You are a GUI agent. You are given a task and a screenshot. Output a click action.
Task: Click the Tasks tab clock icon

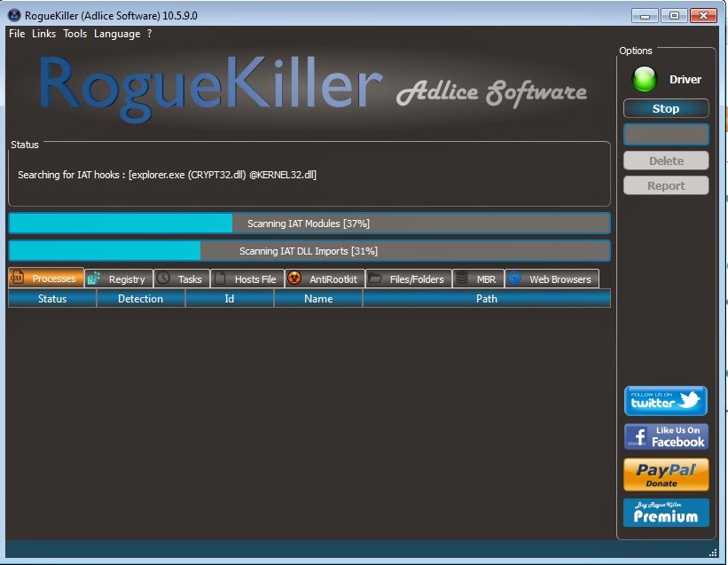[x=163, y=278]
